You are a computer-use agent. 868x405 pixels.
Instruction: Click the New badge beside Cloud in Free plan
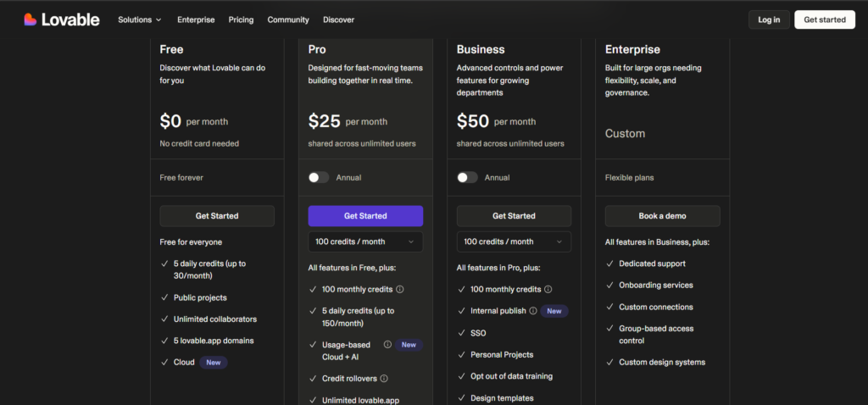pyautogui.click(x=214, y=363)
